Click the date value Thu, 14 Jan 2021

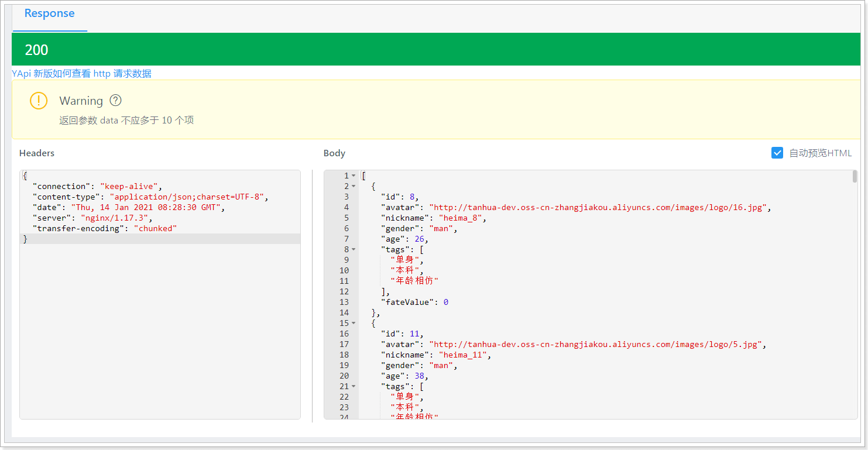146,207
